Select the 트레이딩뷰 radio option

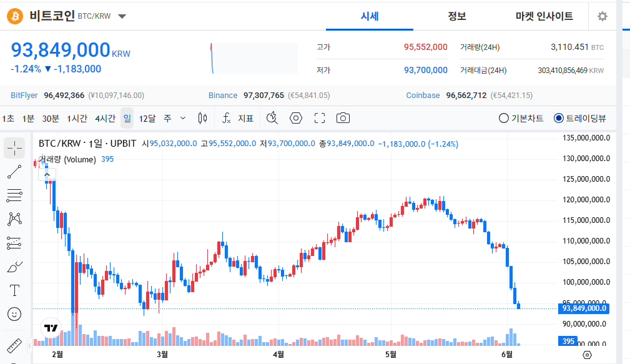580,118
